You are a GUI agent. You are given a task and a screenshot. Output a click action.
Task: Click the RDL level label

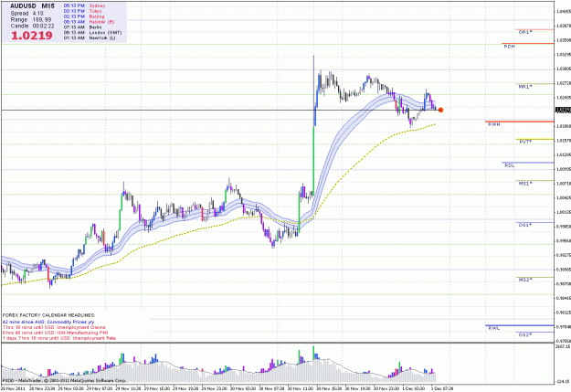(510, 165)
